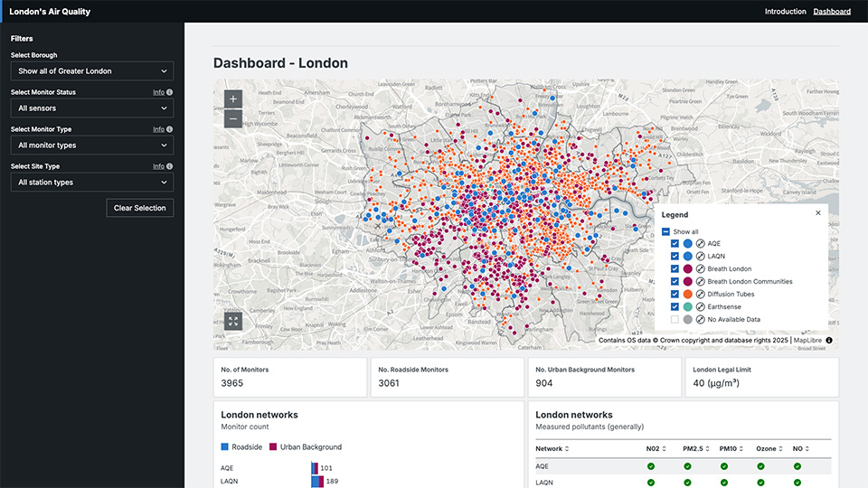Sort table by Network column
Image resolution: width=868 pixels, height=488 pixels.
pos(552,449)
